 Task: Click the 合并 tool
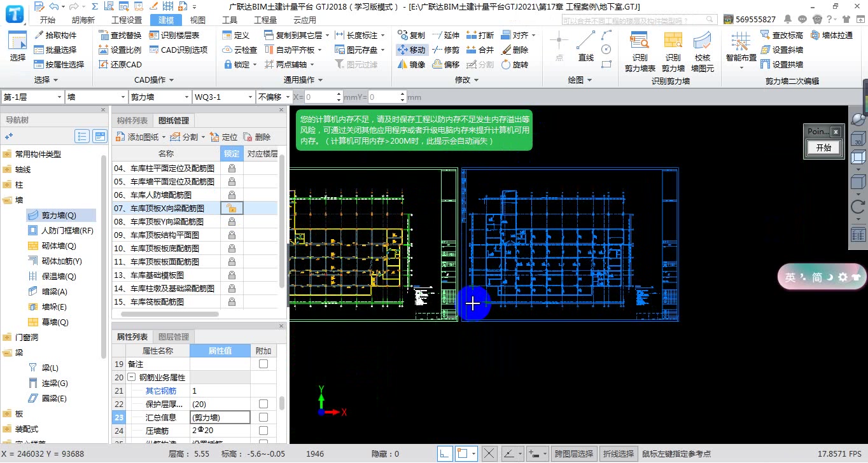(480, 50)
